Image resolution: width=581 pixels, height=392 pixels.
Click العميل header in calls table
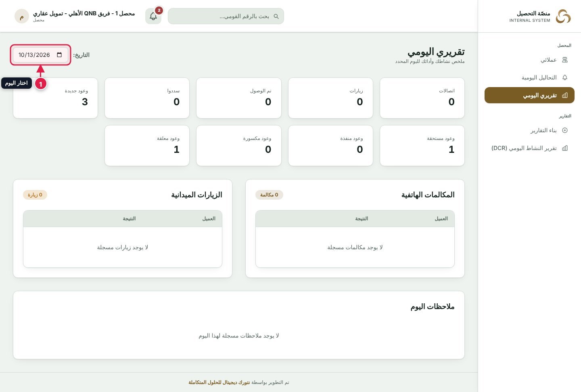(x=441, y=219)
